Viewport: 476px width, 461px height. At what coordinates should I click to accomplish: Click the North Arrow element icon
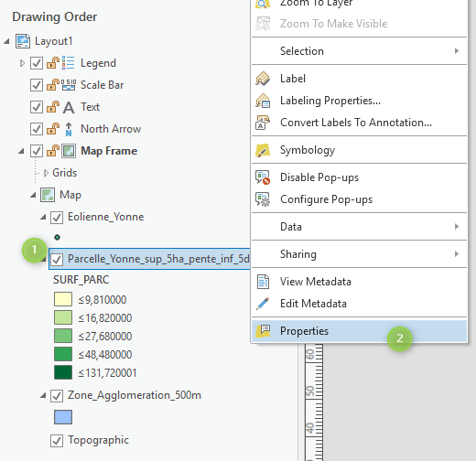pyautogui.click(x=69, y=129)
